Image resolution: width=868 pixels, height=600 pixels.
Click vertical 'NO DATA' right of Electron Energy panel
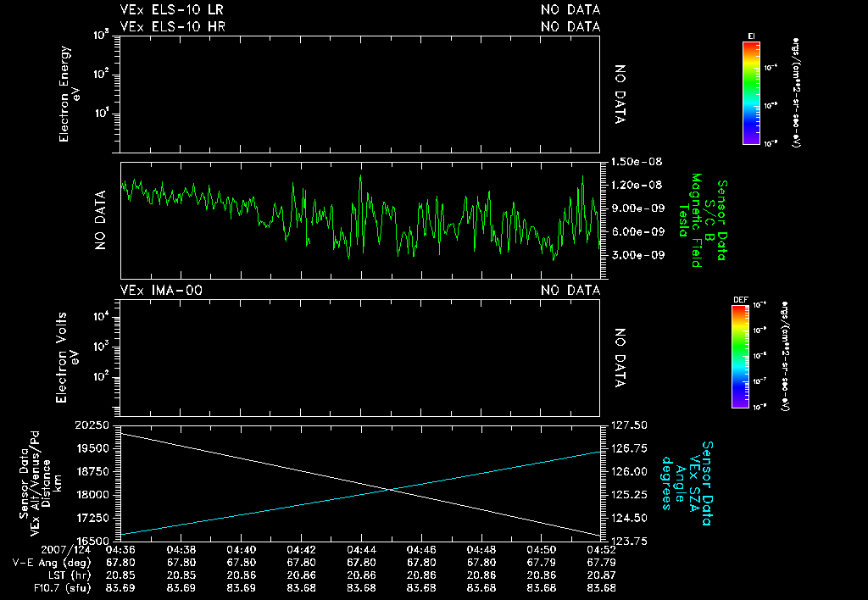tap(620, 94)
